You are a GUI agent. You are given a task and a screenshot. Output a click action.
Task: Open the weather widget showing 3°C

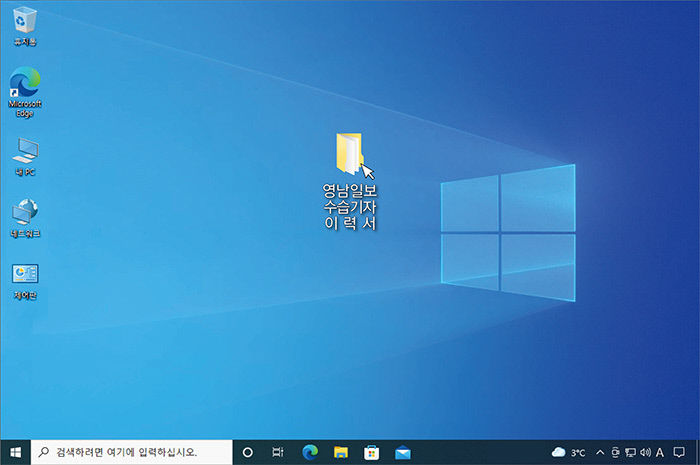(x=568, y=453)
